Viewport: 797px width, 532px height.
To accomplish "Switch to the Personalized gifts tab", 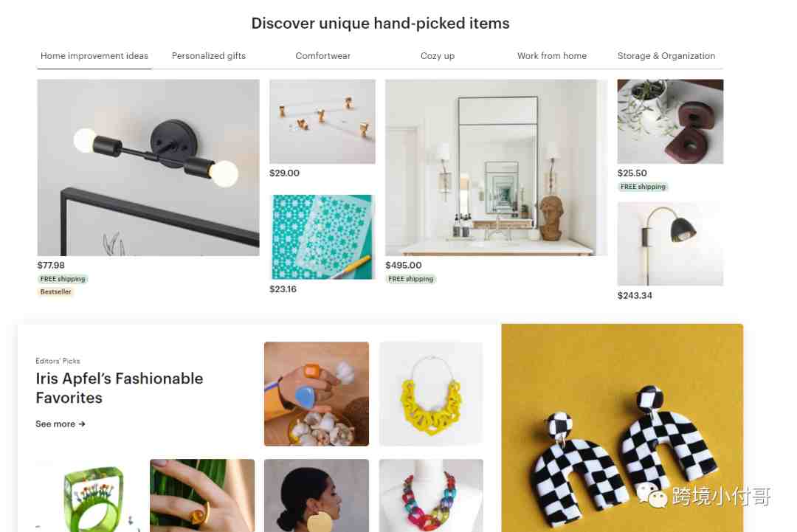I will pos(208,56).
